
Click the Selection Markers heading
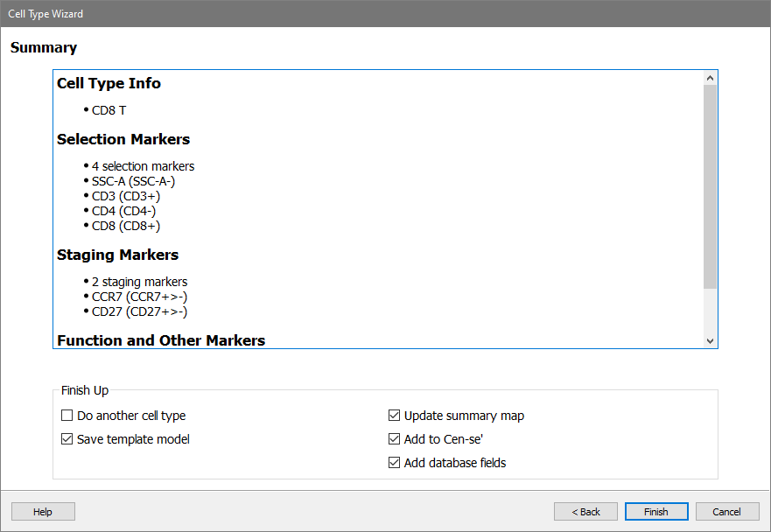point(123,140)
